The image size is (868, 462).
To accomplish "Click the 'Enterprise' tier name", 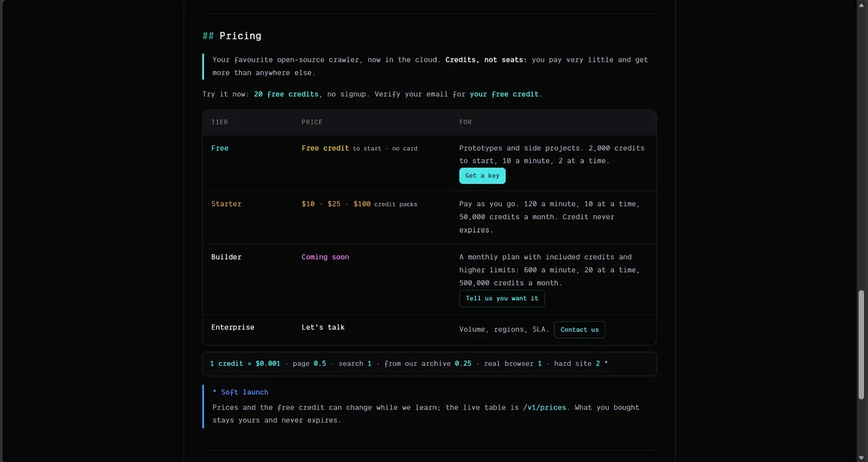I will [x=233, y=327].
